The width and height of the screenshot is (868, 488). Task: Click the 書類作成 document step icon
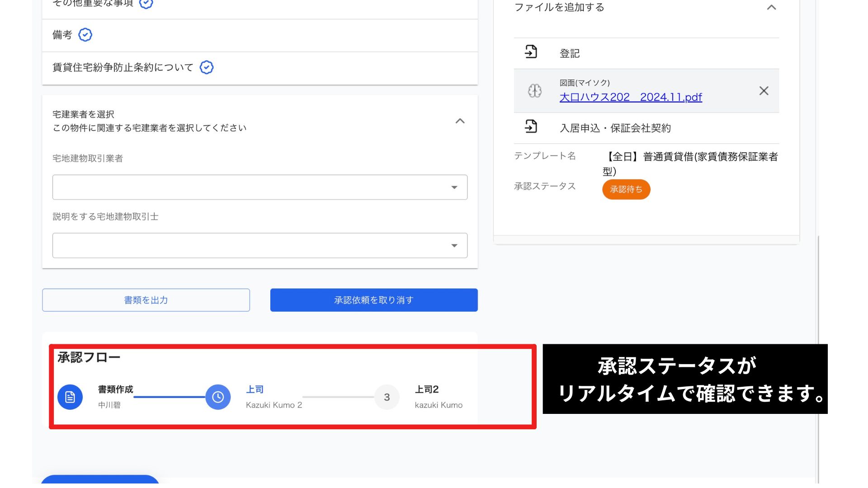(x=70, y=397)
